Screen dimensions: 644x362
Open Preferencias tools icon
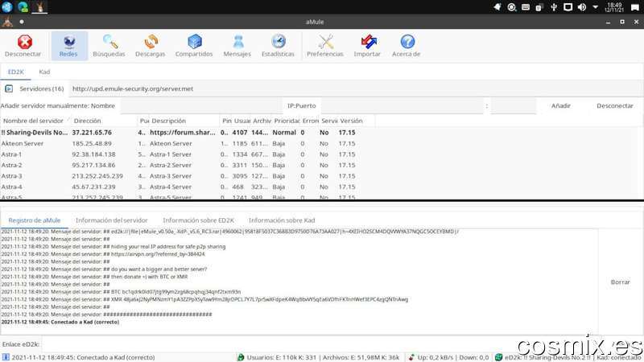[x=325, y=46]
